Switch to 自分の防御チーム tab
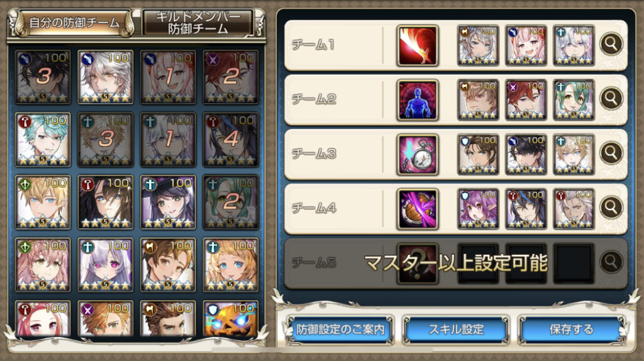 (74, 23)
